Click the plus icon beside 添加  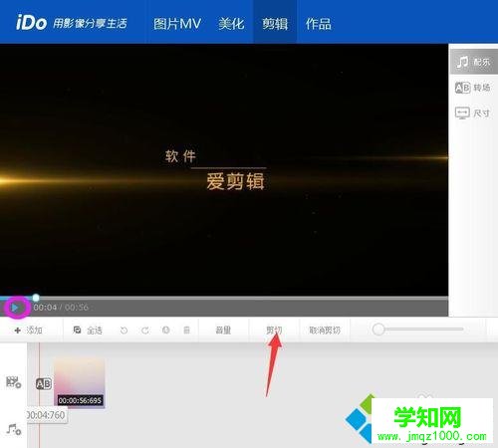(x=18, y=331)
